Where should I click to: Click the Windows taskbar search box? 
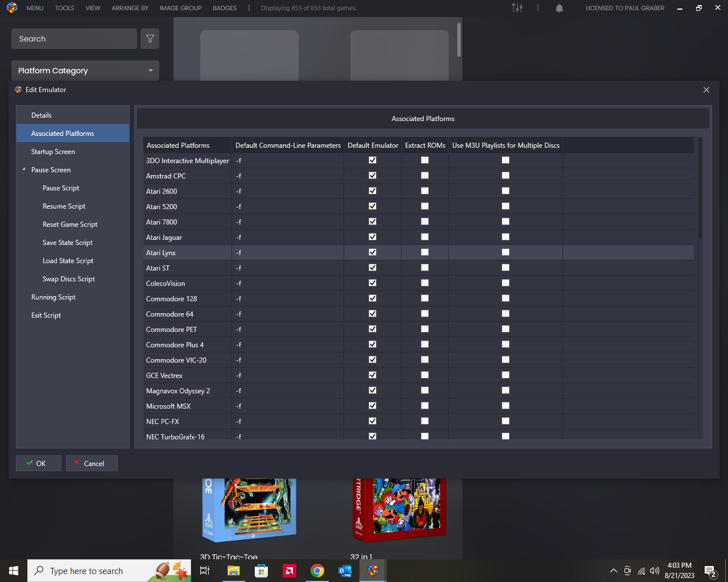[x=109, y=571]
